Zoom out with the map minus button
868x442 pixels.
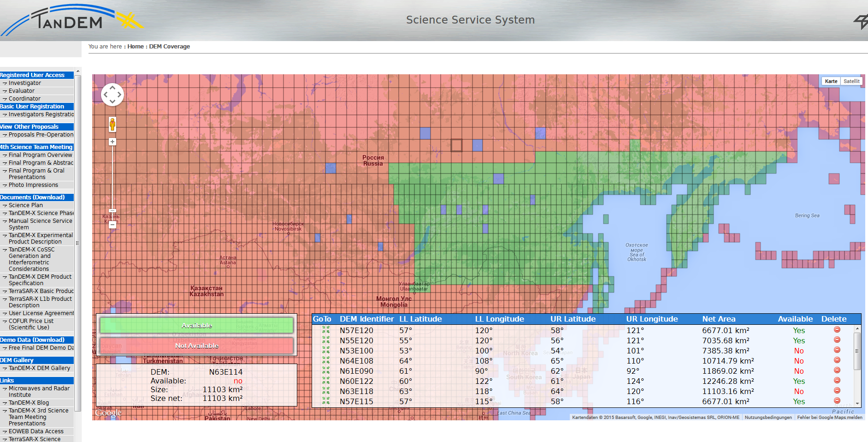click(x=112, y=225)
